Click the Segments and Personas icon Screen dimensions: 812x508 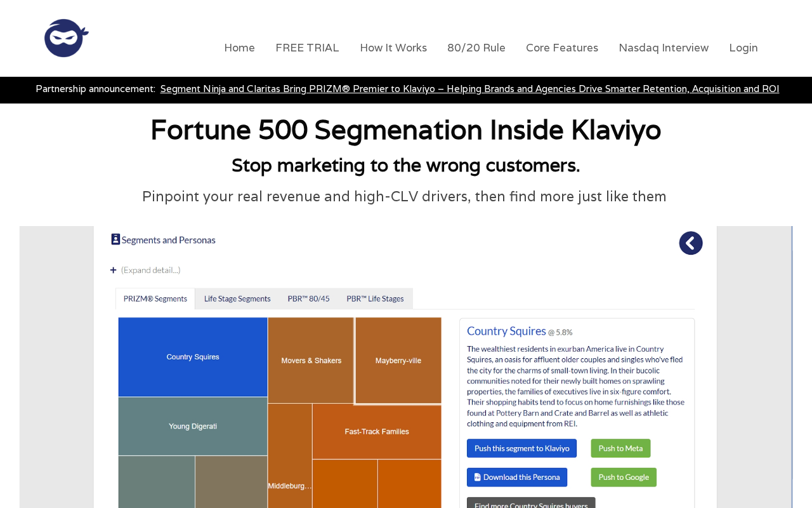[115, 239]
